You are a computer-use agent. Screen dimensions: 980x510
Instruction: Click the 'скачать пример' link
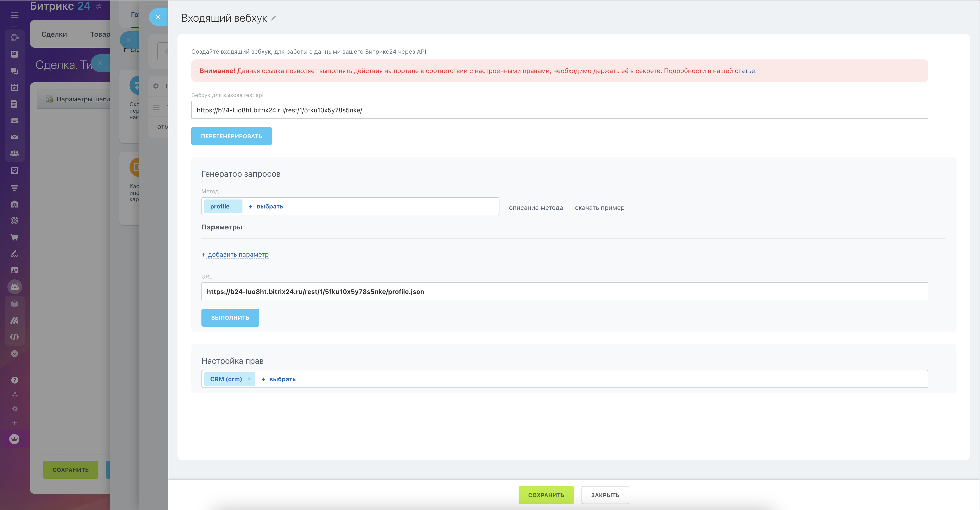click(x=599, y=208)
